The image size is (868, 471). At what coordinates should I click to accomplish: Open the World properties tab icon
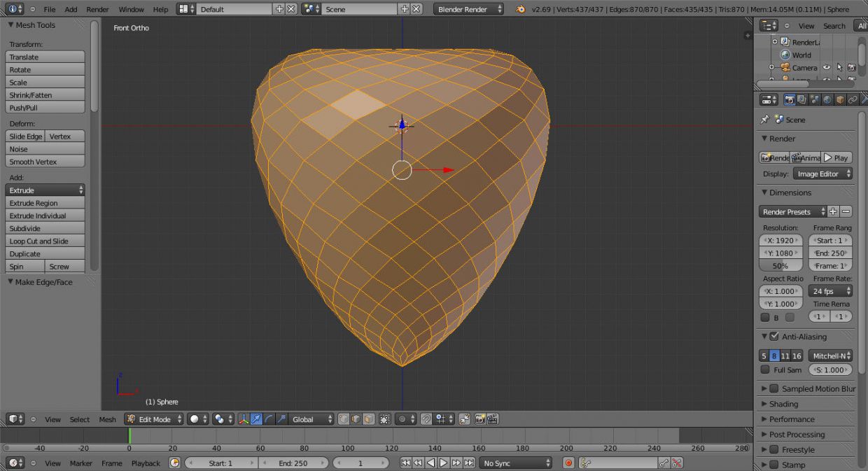point(827,100)
